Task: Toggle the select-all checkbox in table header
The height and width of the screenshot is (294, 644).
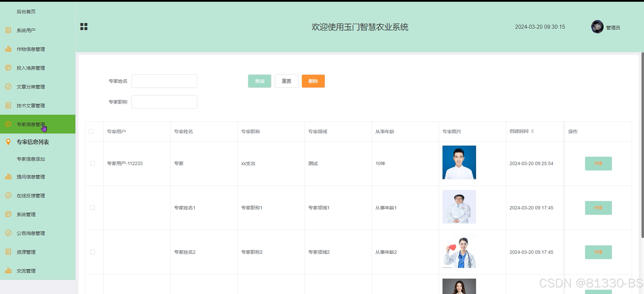Action: 91,132
